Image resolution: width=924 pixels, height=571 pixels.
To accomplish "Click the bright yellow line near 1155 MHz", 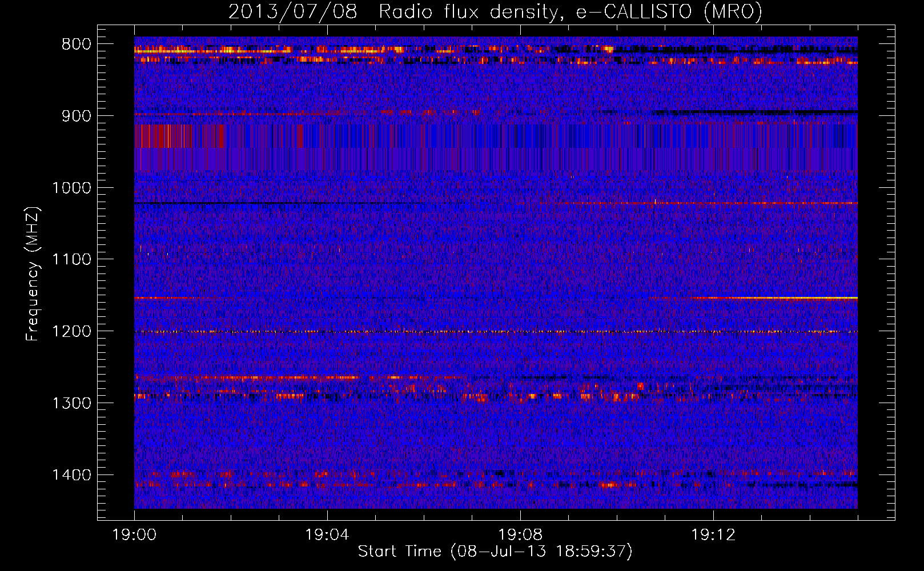I will click(774, 298).
